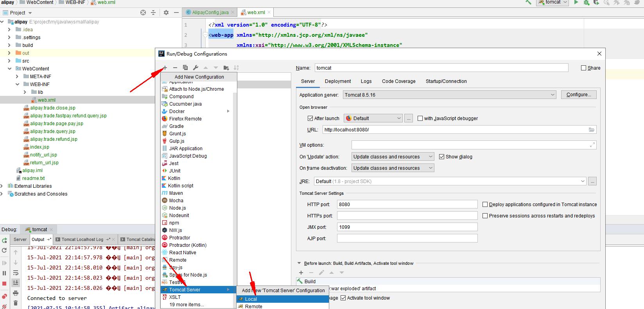Toggle the Share checkbox
644x309 pixels.
[x=583, y=68]
